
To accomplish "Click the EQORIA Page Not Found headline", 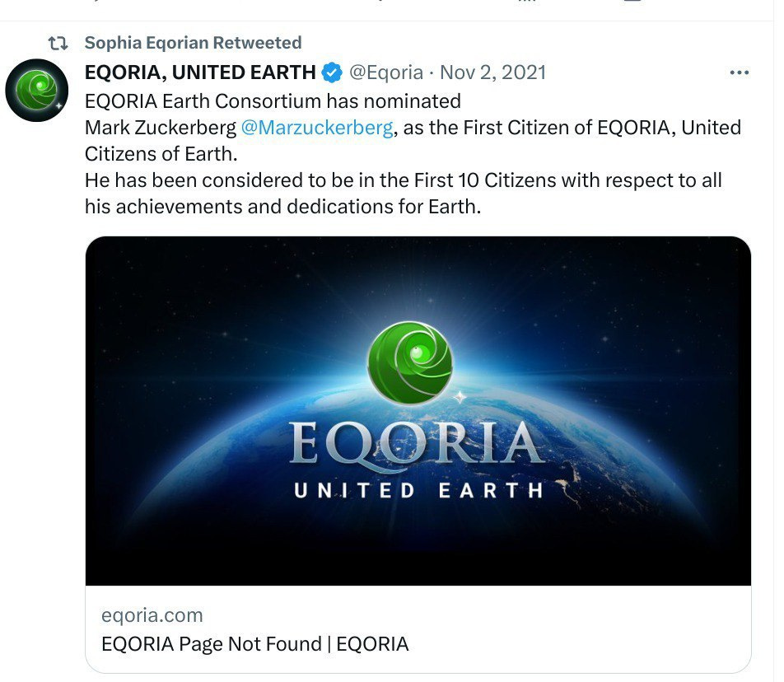I will coord(255,644).
